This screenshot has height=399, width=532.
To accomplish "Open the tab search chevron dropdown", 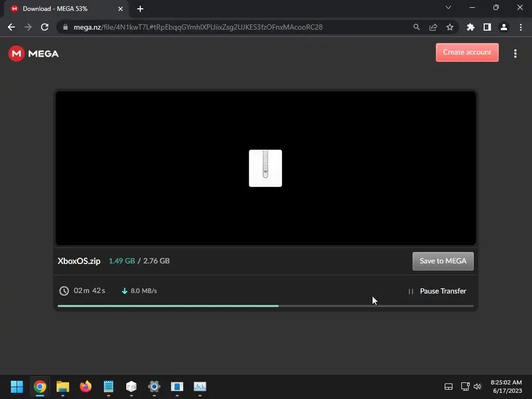I will 448,7.
